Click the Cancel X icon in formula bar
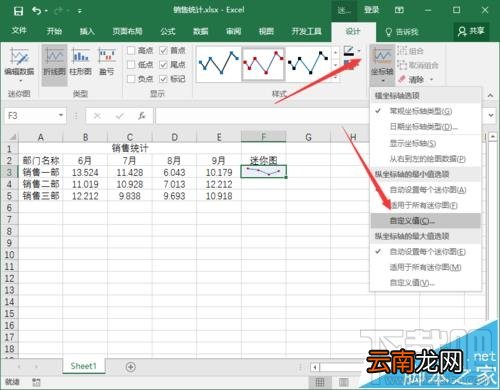Screen dimensions: 500x390 [97, 116]
